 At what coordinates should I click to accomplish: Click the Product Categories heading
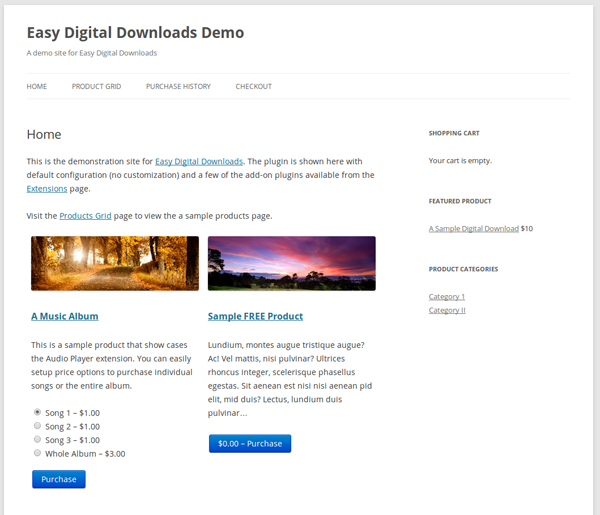[x=463, y=269]
